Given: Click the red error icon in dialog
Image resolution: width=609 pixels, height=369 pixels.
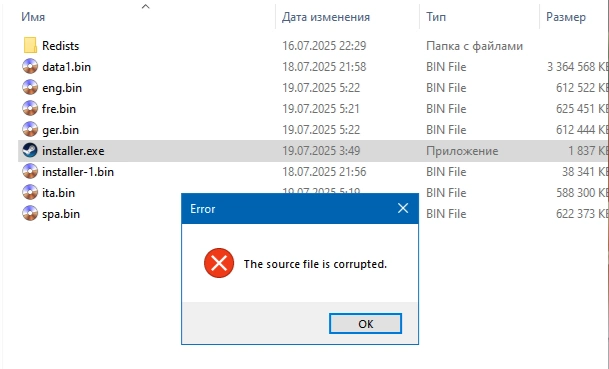Looking at the screenshot, I should tap(219, 263).
